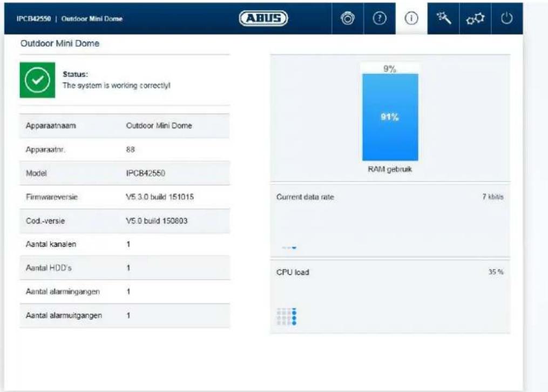Click the current data rate graph
This screenshot has height=392, width=548.
click(x=289, y=247)
